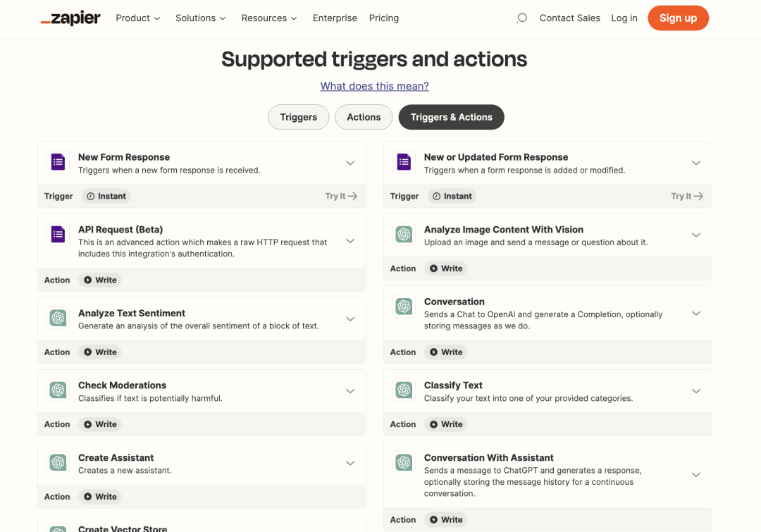Click the Sign up button
This screenshot has height=532, width=761.
coord(678,18)
